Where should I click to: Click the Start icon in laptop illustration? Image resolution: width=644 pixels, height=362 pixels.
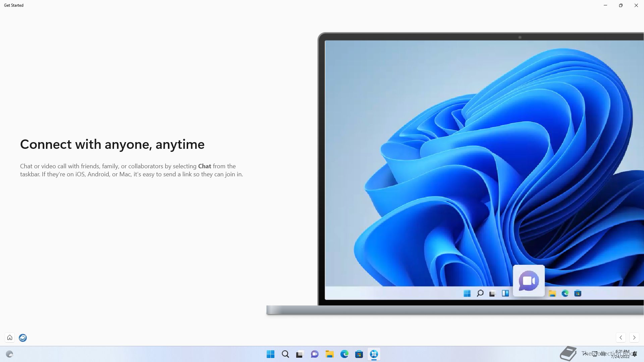coord(467,294)
